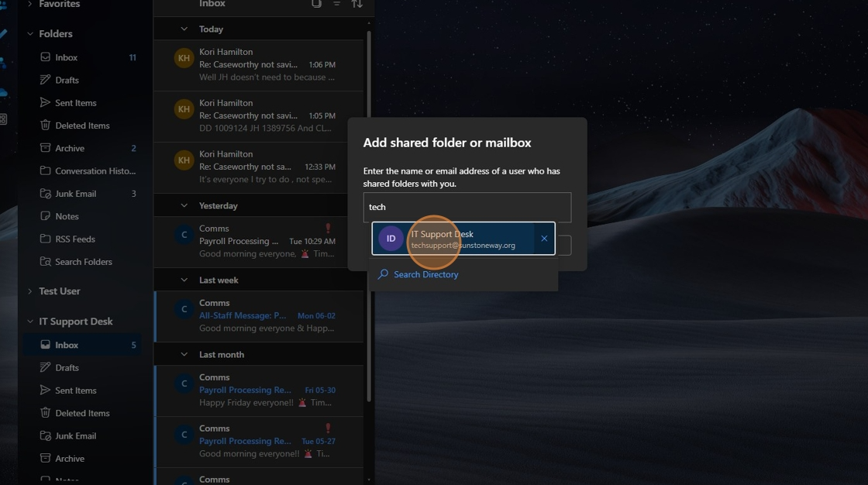This screenshot has width=868, height=485.
Task: Click the 'Add shared folder or mailbox' title
Action: (447, 143)
